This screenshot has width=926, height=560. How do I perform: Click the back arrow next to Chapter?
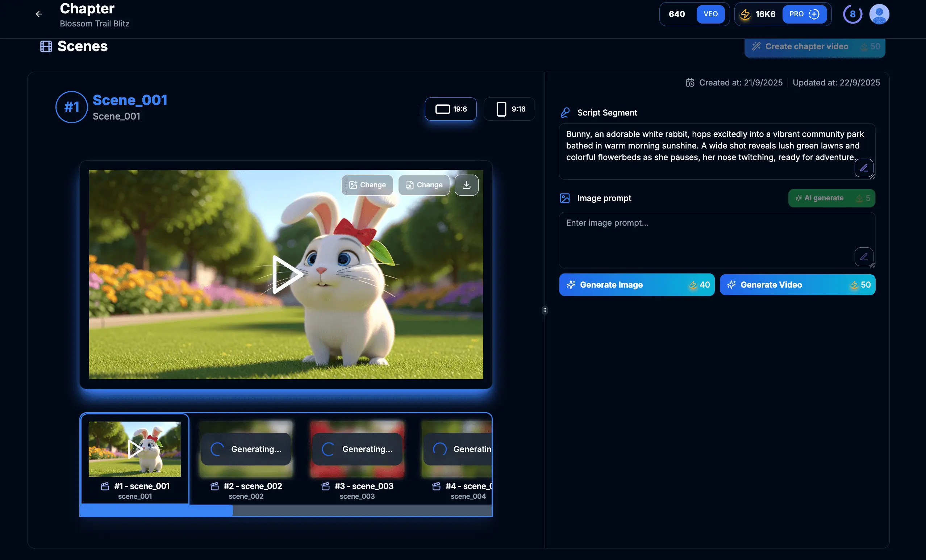[39, 14]
